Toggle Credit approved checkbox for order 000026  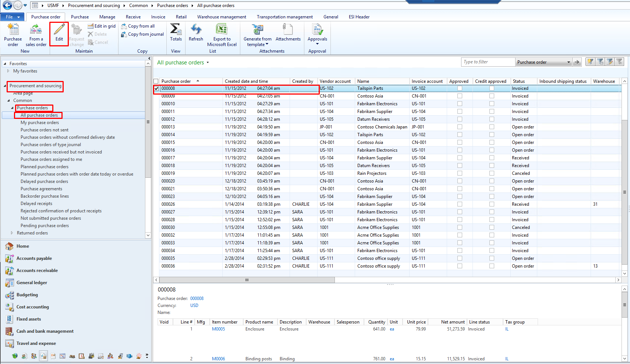(492, 204)
